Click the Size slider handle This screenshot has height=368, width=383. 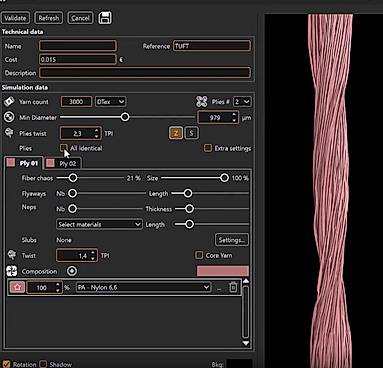coord(224,178)
